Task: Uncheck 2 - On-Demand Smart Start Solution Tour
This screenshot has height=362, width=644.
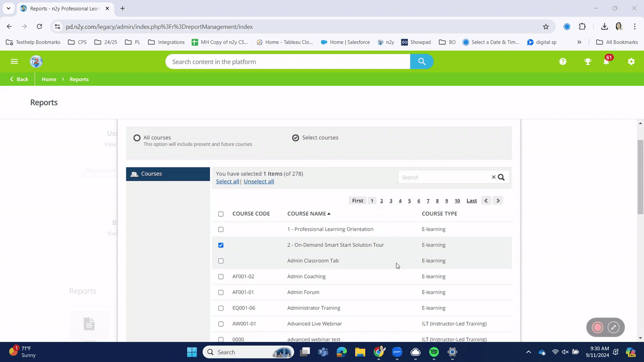Action: [221, 245]
